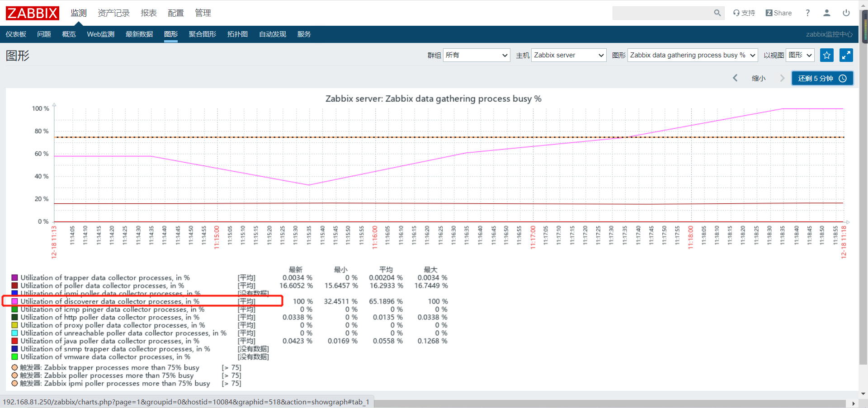
Task: Go to next time period with the right arrow
Action: pos(783,78)
